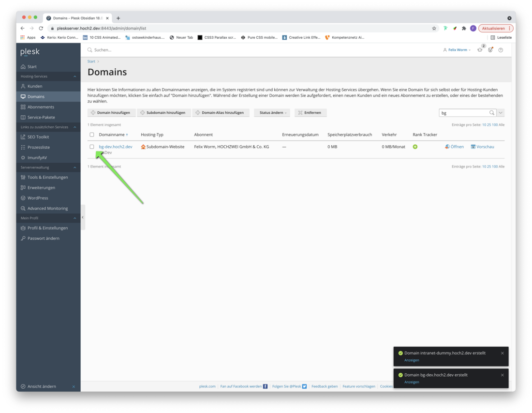Open Plesk page on Facebook icon
Image resolution: width=532 pixels, height=413 pixels.
click(x=265, y=386)
